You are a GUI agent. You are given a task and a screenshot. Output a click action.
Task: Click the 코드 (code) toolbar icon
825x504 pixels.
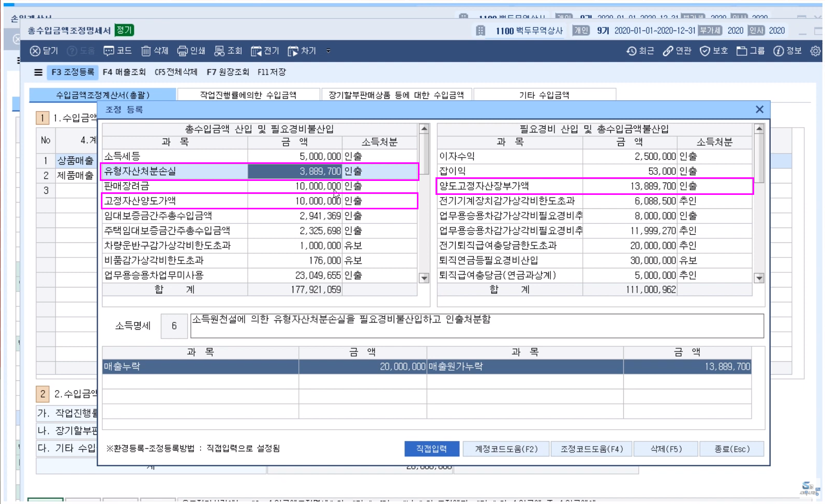(109, 51)
